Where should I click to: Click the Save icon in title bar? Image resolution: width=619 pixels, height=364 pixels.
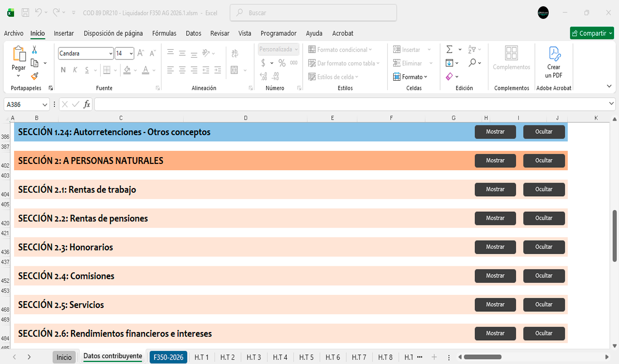tap(26, 13)
